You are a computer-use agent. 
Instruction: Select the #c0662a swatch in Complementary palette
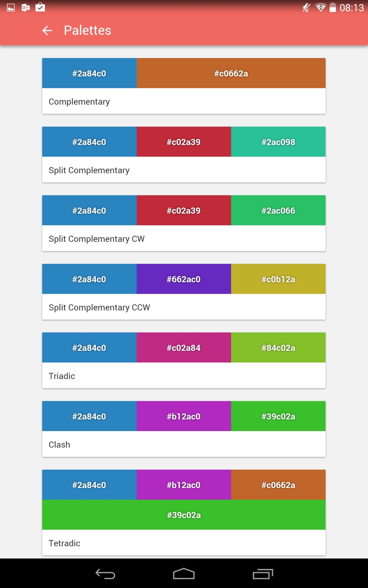coord(231,73)
